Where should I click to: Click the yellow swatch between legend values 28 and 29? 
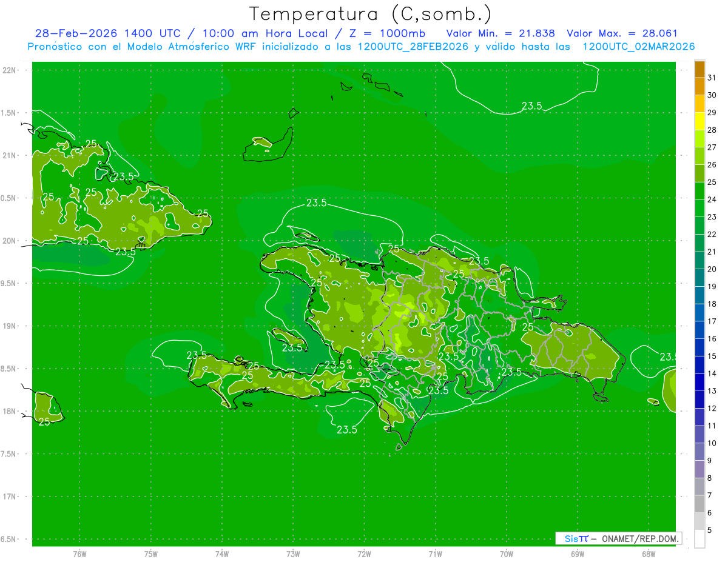pos(699,121)
